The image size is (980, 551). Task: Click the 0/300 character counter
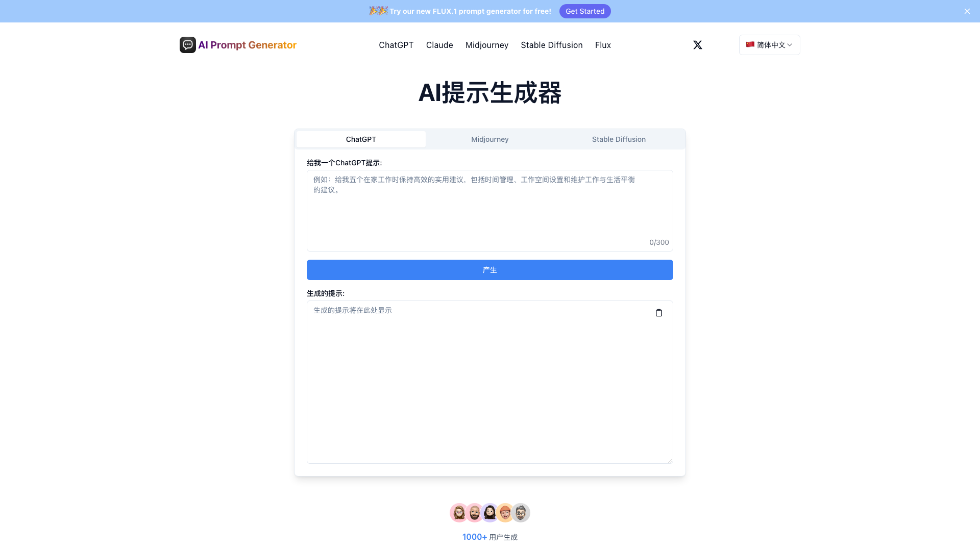(659, 242)
